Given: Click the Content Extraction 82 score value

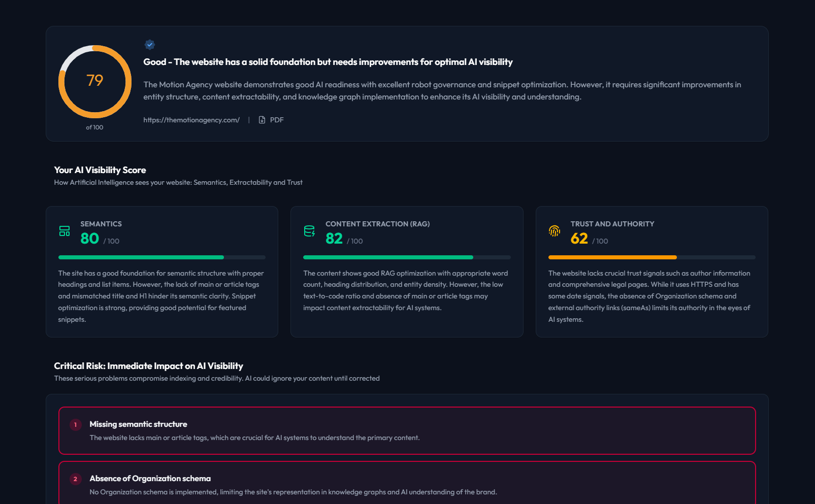Looking at the screenshot, I should point(334,239).
